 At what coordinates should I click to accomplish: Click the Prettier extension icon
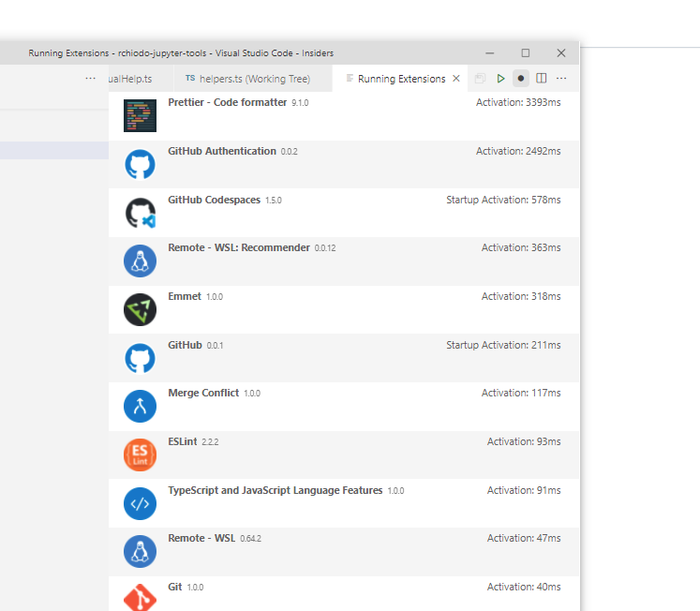click(140, 115)
